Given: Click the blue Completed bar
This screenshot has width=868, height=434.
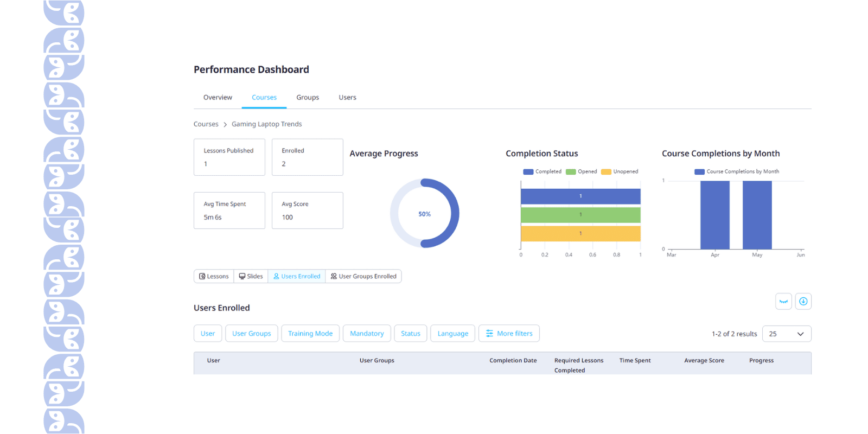Looking at the screenshot, I should 580,196.
